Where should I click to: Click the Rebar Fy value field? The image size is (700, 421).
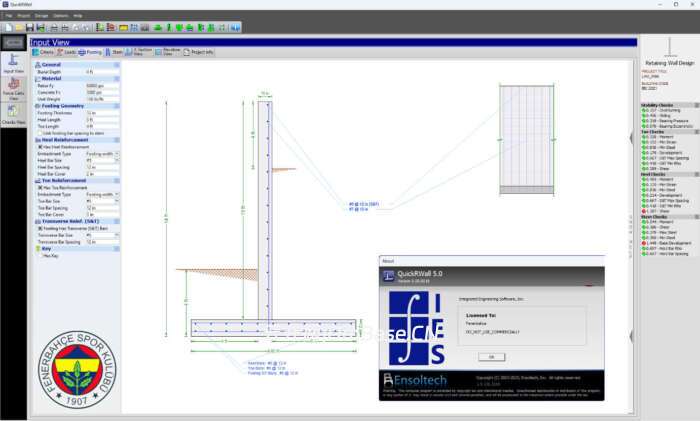tap(102, 86)
